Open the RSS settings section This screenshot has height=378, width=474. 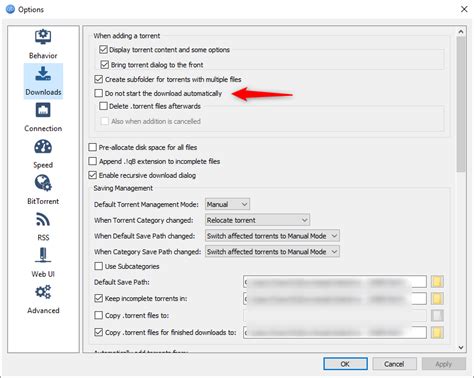click(x=43, y=227)
